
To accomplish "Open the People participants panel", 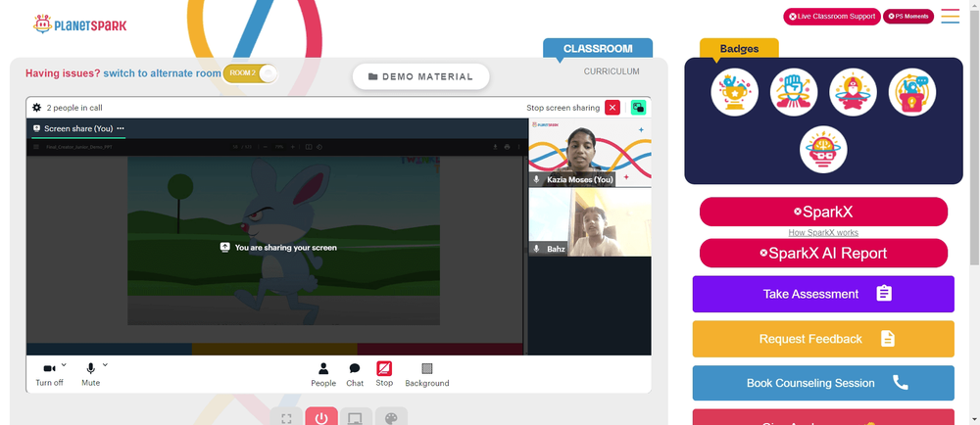I will pos(323,374).
